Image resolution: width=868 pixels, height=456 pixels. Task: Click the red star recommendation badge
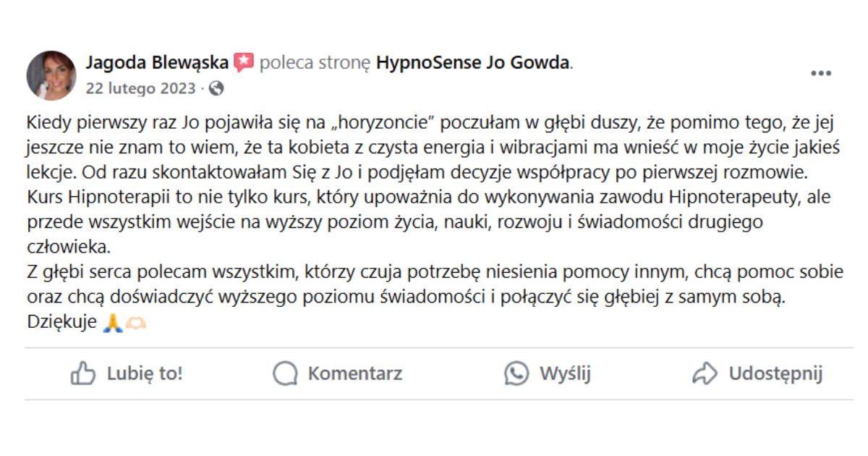[244, 63]
